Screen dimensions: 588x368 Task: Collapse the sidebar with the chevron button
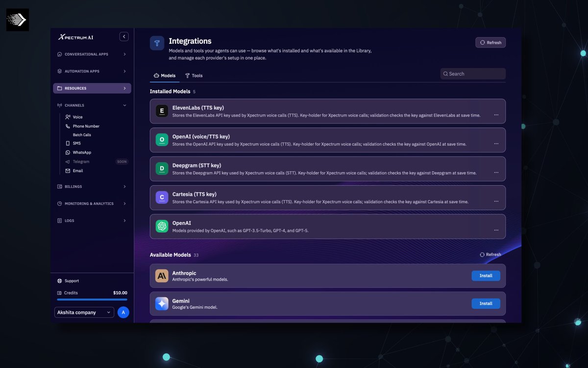(x=124, y=37)
